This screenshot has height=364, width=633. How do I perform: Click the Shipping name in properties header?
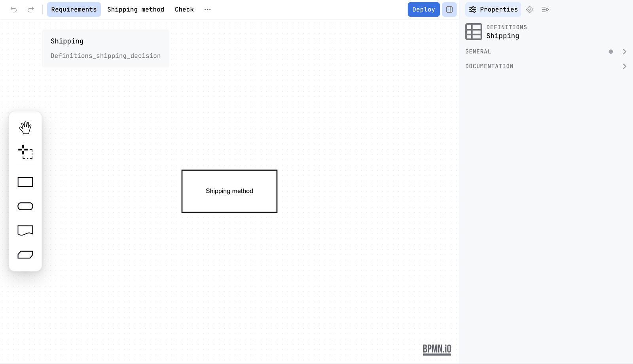coord(503,36)
